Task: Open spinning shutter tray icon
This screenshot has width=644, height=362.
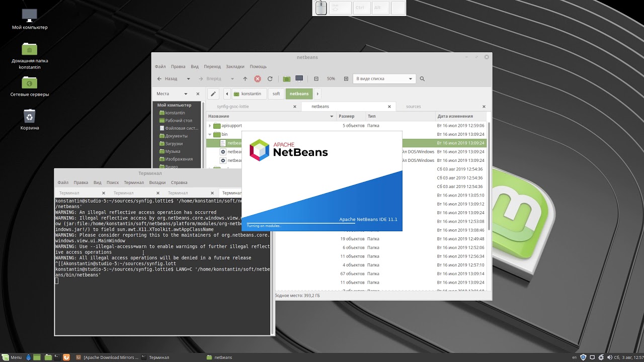Action: (x=601, y=357)
